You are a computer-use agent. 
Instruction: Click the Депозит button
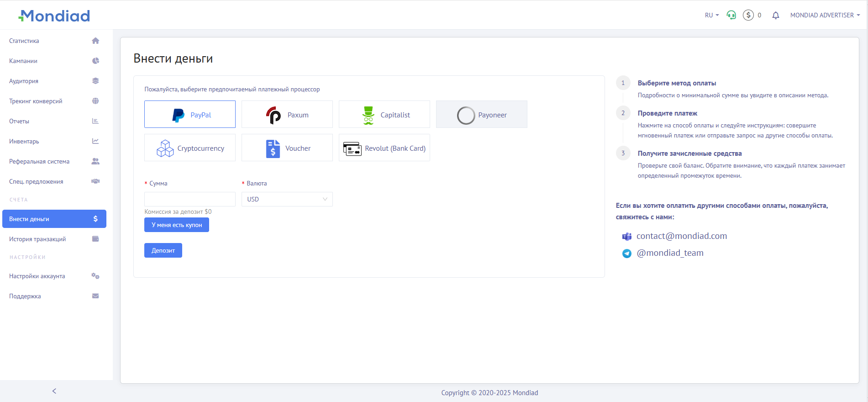point(163,250)
